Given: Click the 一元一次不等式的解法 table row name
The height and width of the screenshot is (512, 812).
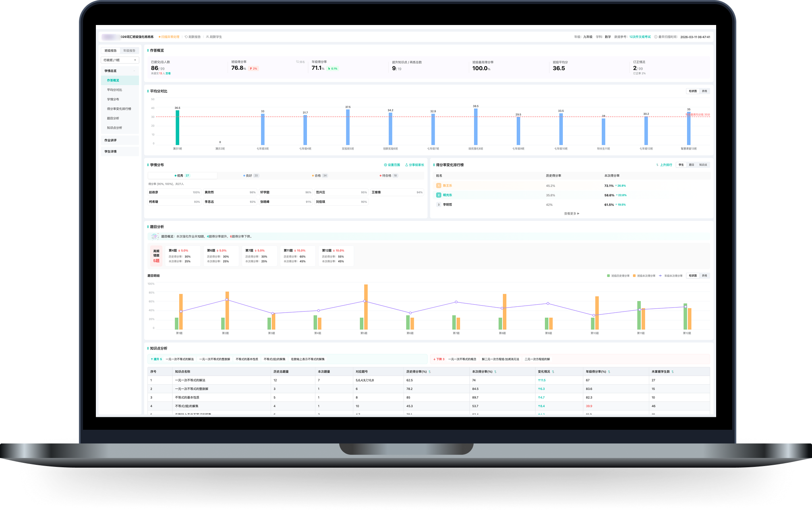Looking at the screenshot, I should (x=190, y=380).
